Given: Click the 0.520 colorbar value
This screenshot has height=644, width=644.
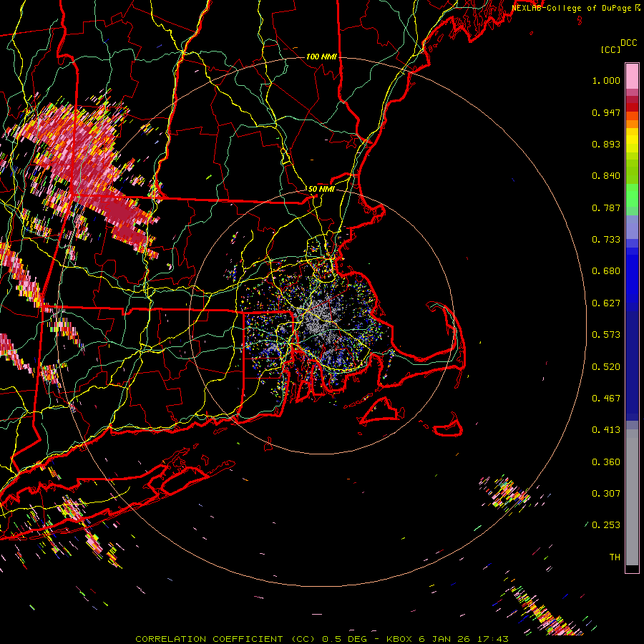Looking at the screenshot, I should 606,367.
